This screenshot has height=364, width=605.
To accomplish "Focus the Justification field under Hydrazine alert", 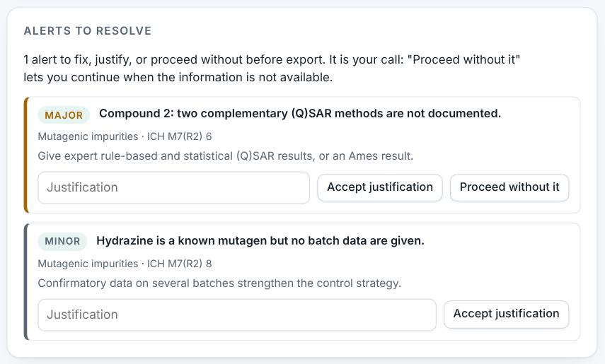I will 237,315.
